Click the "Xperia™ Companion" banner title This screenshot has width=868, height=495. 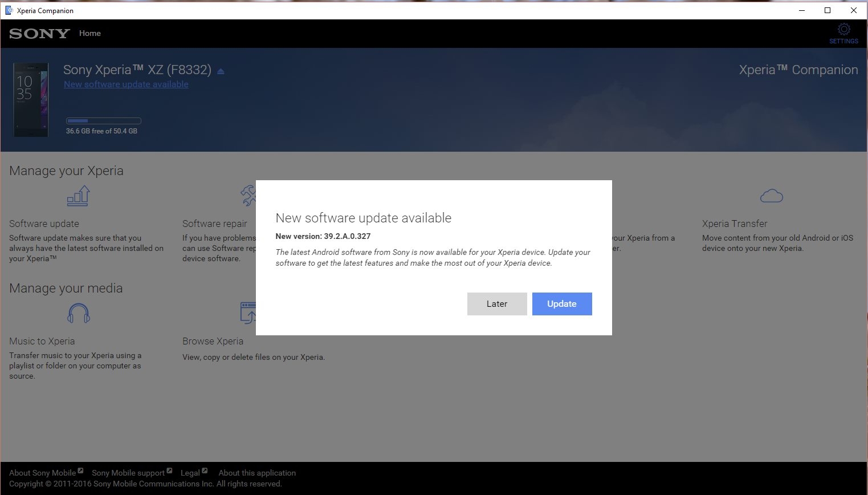pyautogui.click(x=798, y=70)
